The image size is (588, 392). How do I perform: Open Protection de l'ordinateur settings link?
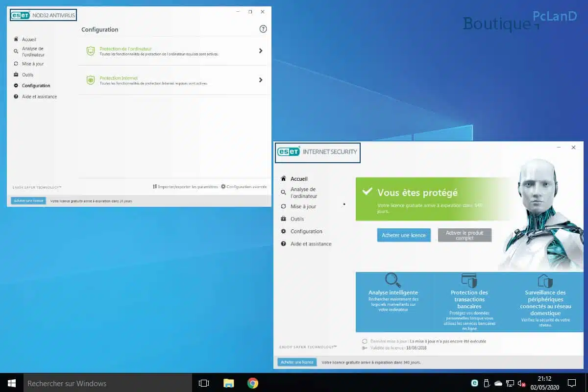coord(125,49)
